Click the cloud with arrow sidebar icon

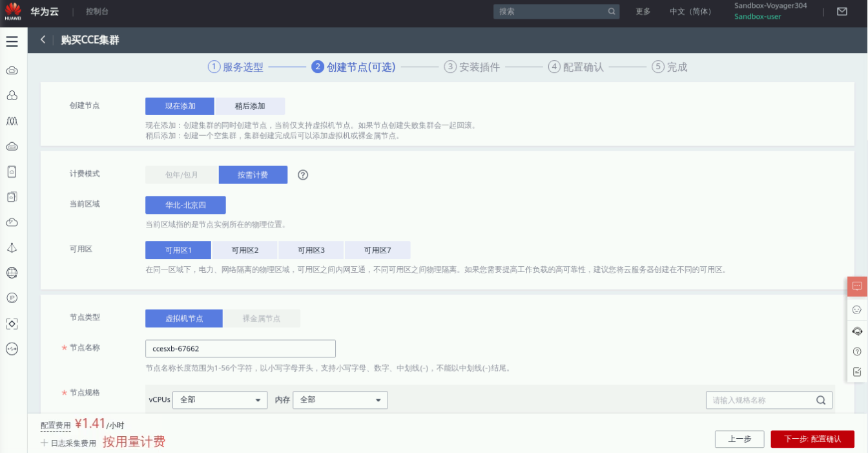[x=12, y=222]
